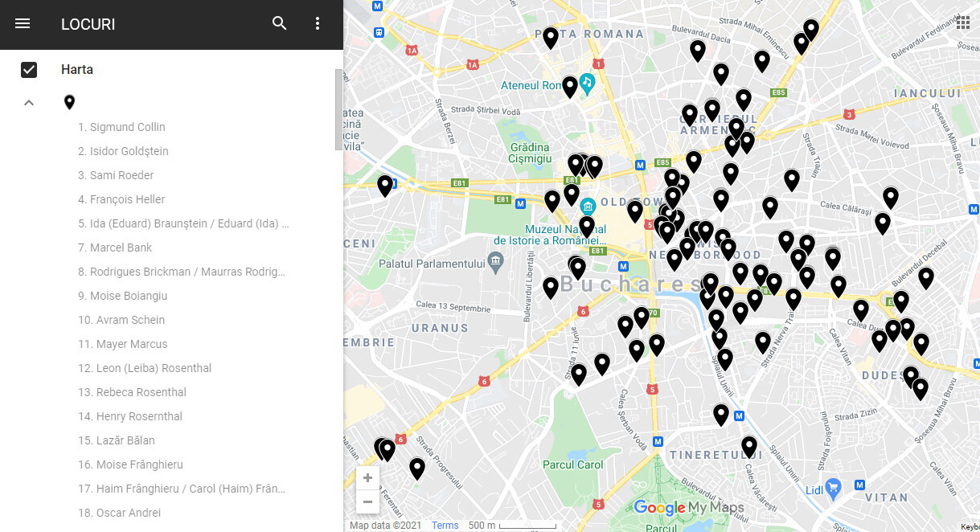Image resolution: width=980 pixels, height=532 pixels.
Task: Click the LOCURI map title
Action: [x=88, y=24]
